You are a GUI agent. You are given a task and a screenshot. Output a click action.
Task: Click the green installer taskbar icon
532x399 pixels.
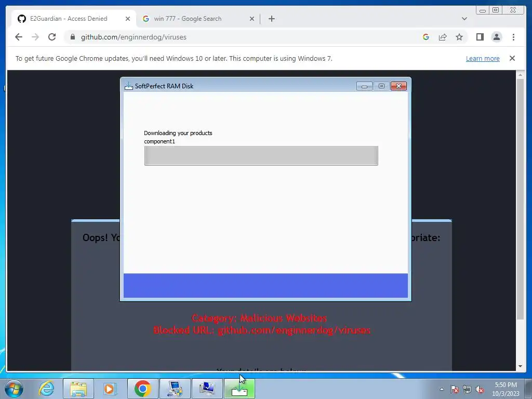pos(240,389)
